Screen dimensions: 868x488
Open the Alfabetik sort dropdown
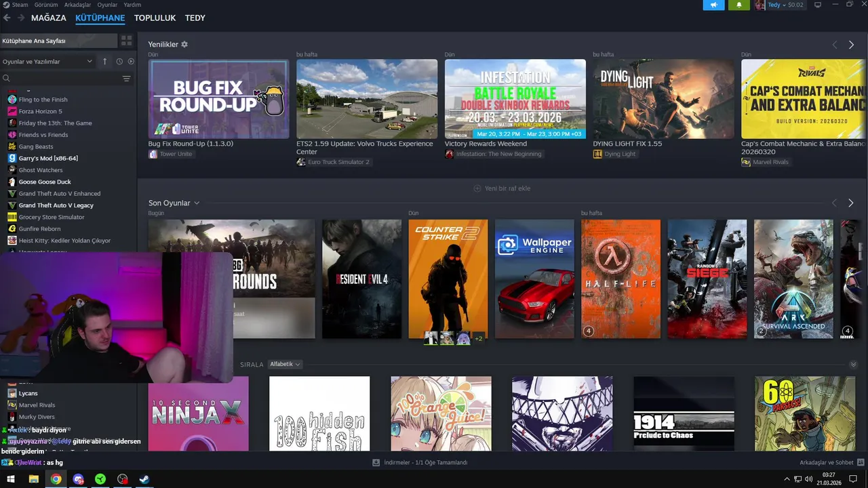tap(285, 364)
